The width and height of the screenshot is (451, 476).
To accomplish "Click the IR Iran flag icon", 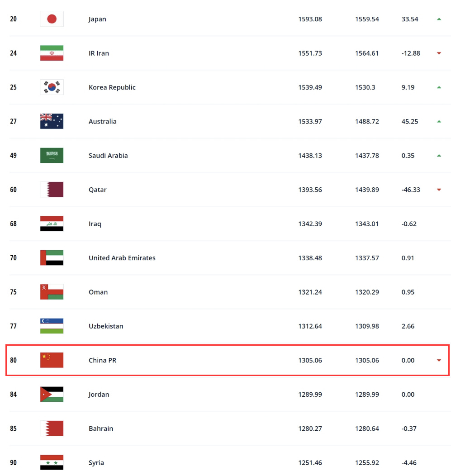I will 52,53.
